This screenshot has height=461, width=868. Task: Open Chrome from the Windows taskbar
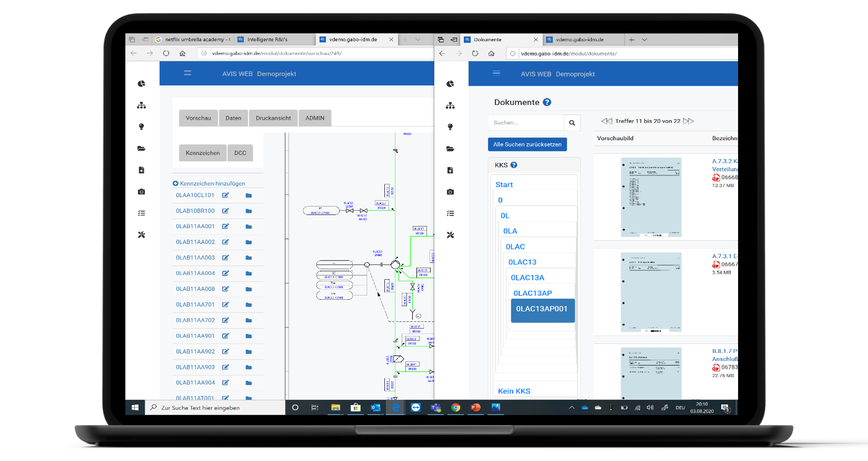[x=455, y=407]
